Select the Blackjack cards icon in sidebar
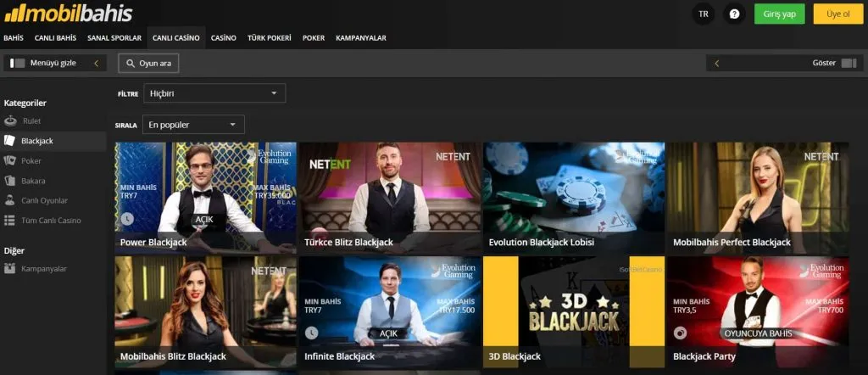 coord(10,141)
